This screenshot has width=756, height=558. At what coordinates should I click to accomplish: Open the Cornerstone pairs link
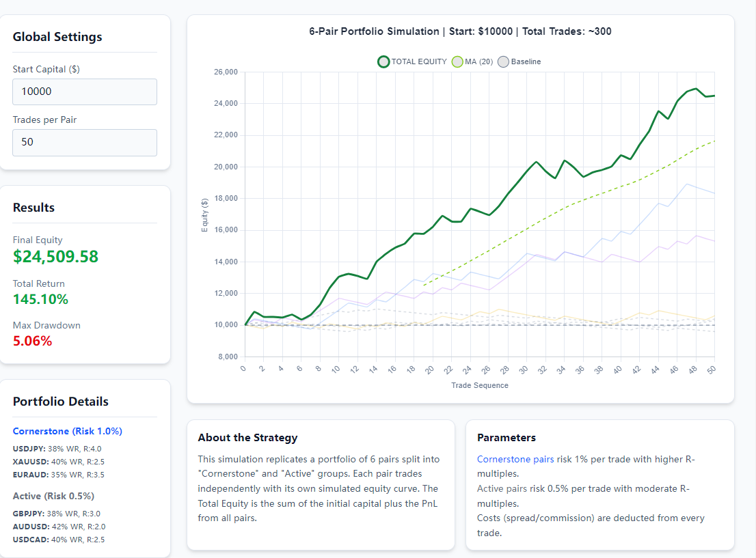(x=515, y=459)
